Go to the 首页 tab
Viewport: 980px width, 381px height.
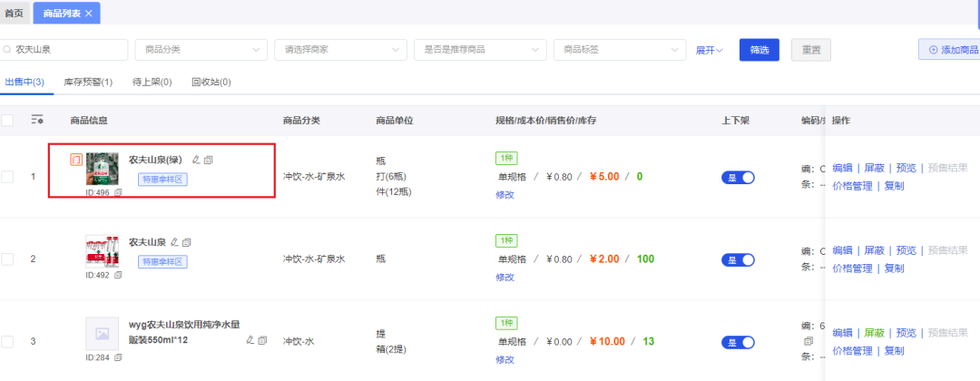pos(15,13)
